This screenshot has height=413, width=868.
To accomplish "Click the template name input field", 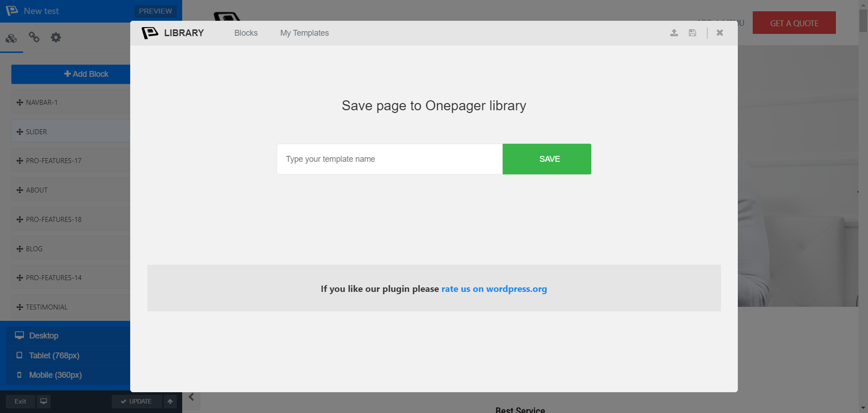I will [390, 159].
